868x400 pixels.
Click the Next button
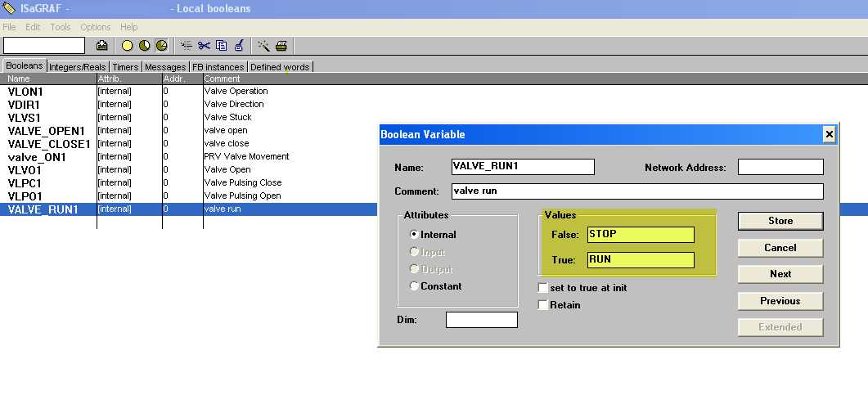click(780, 274)
